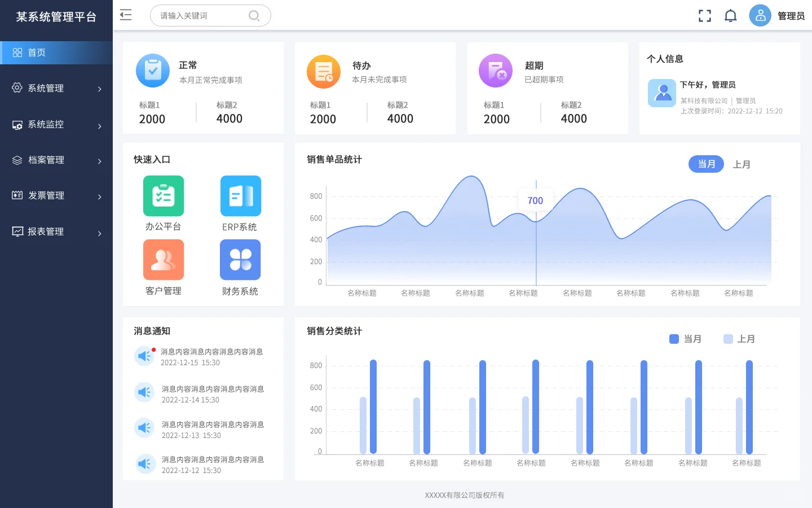The width and height of the screenshot is (812, 508).
Task: Open the 办公平台 quick entry icon
Action: [164, 196]
